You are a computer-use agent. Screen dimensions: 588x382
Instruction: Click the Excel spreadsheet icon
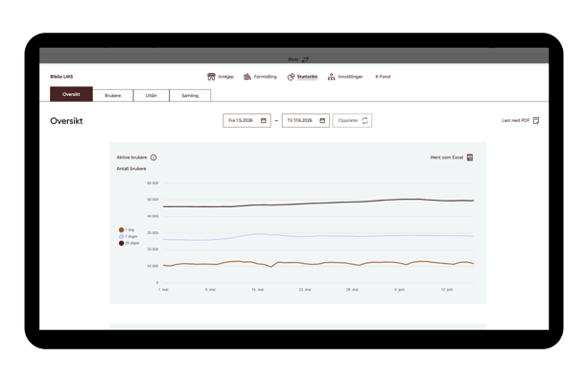click(x=470, y=157)
